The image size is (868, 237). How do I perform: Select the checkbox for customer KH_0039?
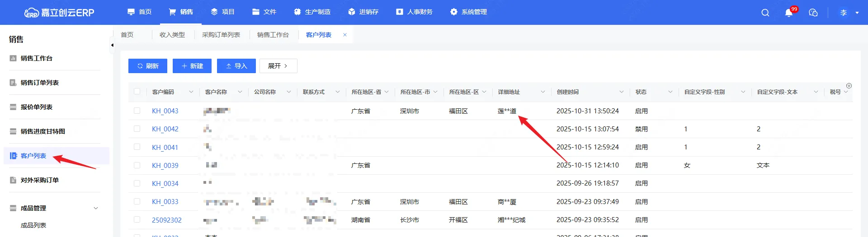click(x=137, y=165)
